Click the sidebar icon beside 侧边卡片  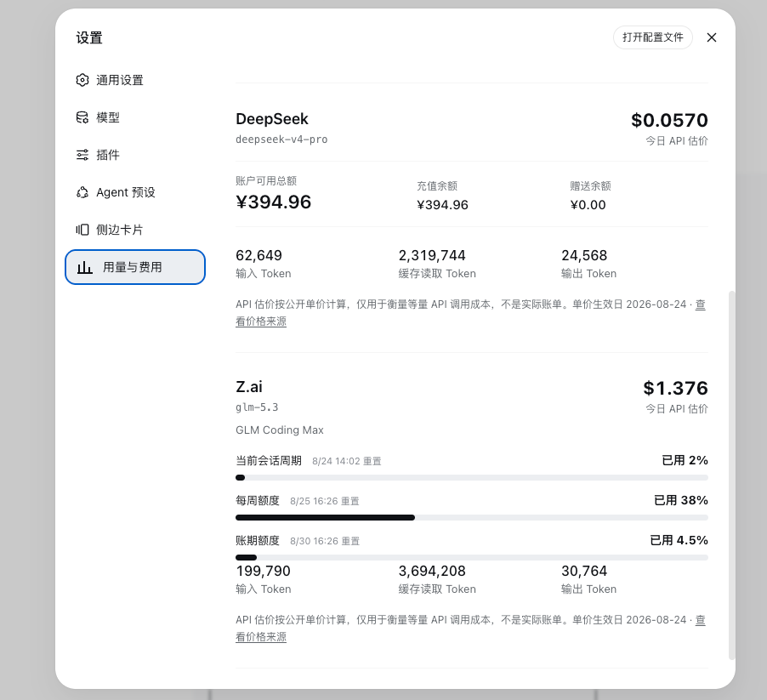point(82,230)
